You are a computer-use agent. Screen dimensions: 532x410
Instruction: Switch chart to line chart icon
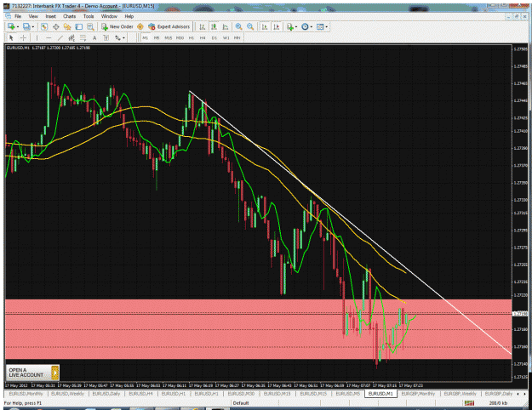(x=226, y=26)
